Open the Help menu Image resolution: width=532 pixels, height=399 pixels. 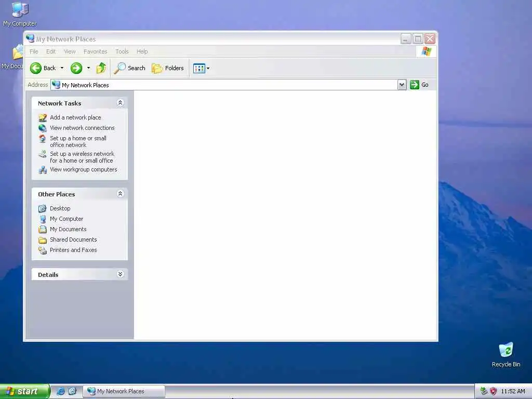pos(142,51)
